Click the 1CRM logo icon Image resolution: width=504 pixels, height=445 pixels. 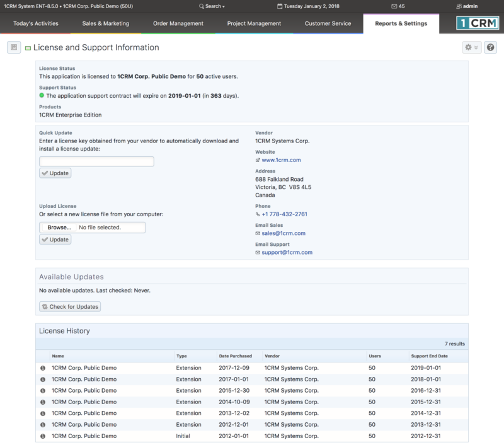click(x=476, y=23)
